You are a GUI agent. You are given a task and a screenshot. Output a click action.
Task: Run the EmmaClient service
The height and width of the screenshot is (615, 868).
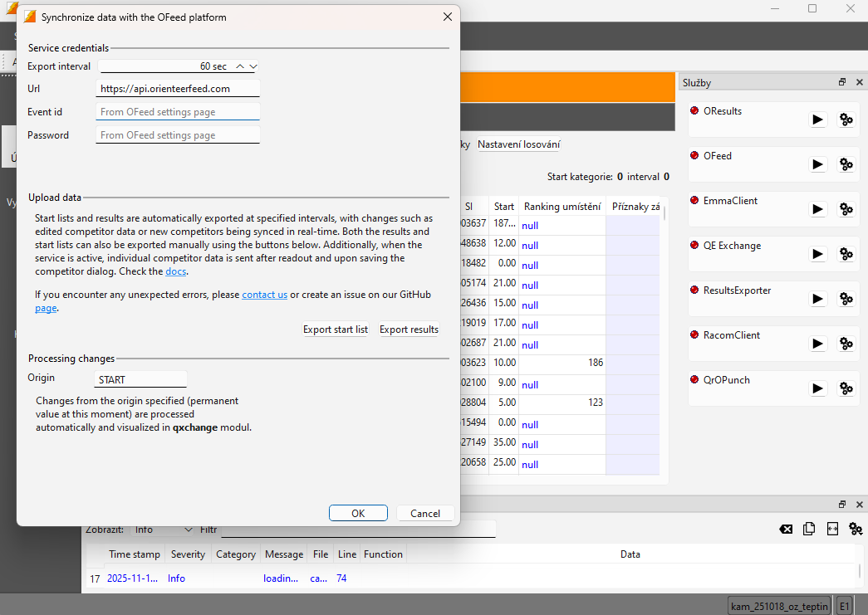(x=818, y=209)
